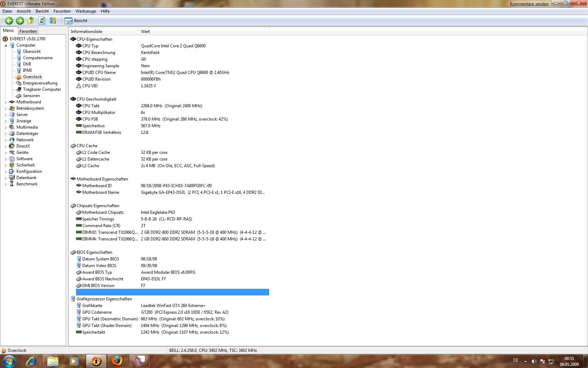588x368 pixels.
Task: Select the IPMI tree item
Action: tap(27, 70)
